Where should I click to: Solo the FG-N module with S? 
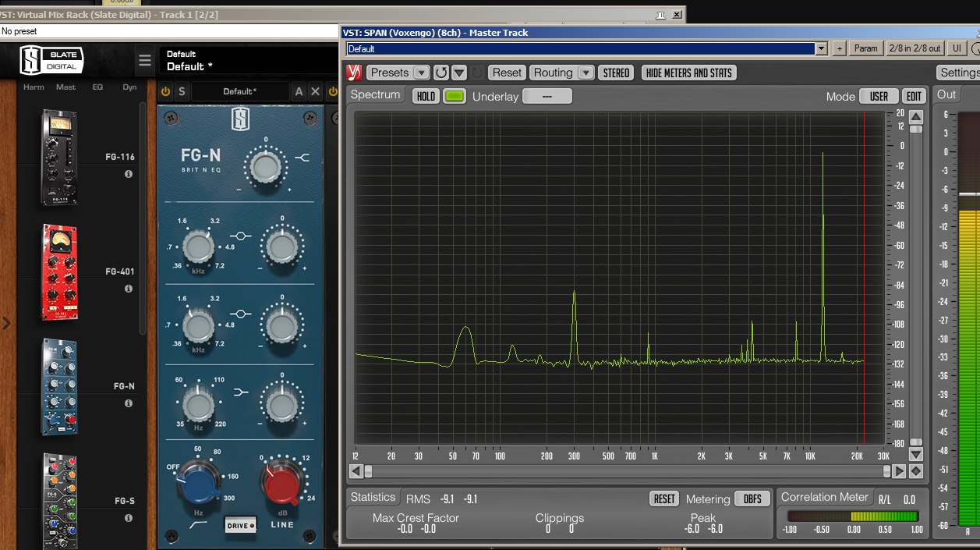point(182,91)
